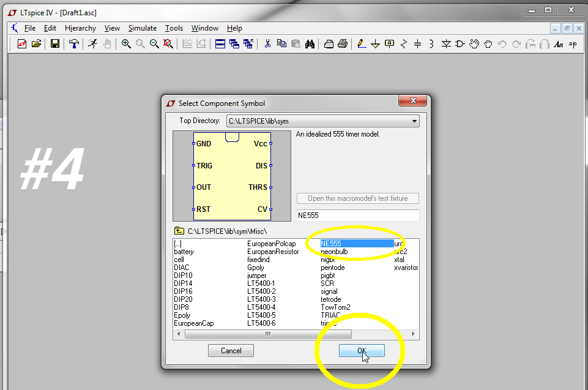This screenshot has height=390, width=588.
Task: Add text with the Aa icon
Action: coord(559,44)
